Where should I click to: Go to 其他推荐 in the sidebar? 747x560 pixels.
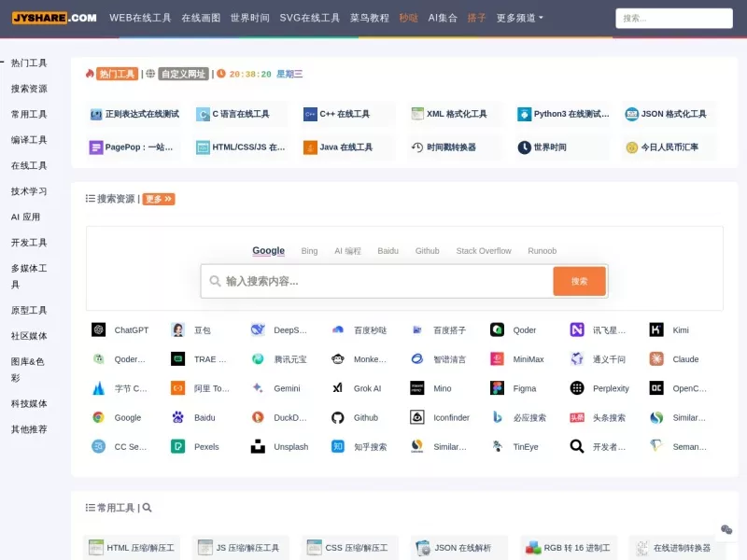(29, 429)
